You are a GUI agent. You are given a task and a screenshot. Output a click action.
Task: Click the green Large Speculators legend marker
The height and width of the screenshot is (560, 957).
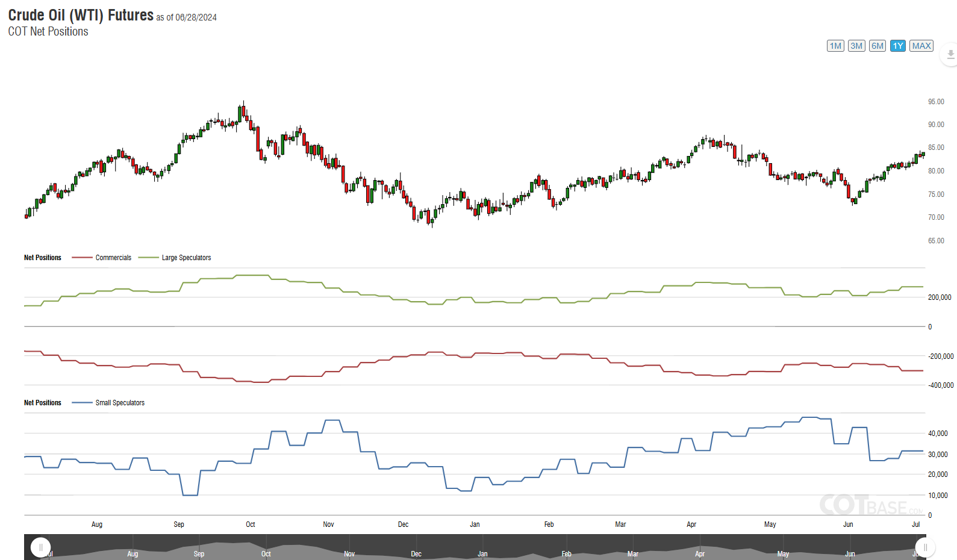[148, 258]
